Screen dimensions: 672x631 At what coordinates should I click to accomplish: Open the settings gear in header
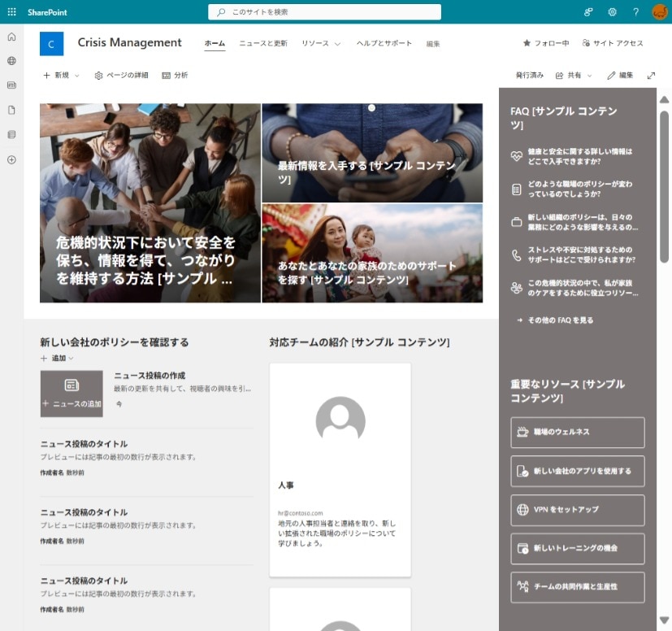[x=612, y=12]
